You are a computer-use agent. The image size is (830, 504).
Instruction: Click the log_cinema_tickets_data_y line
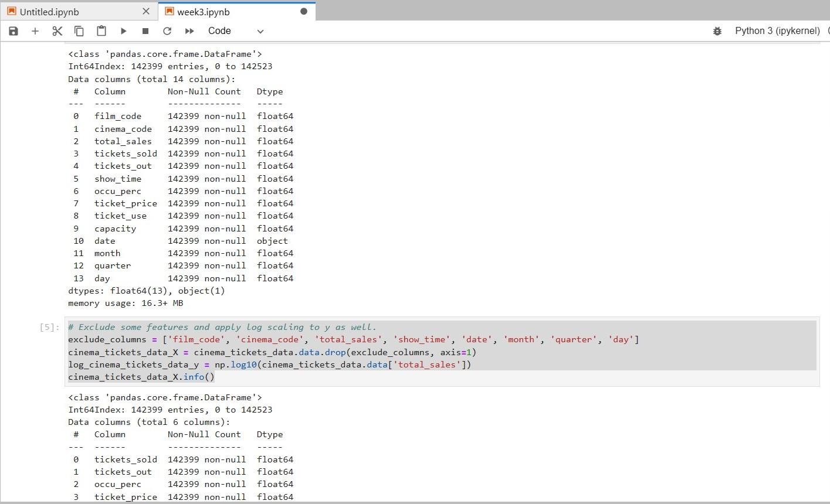tap(270, 365)
